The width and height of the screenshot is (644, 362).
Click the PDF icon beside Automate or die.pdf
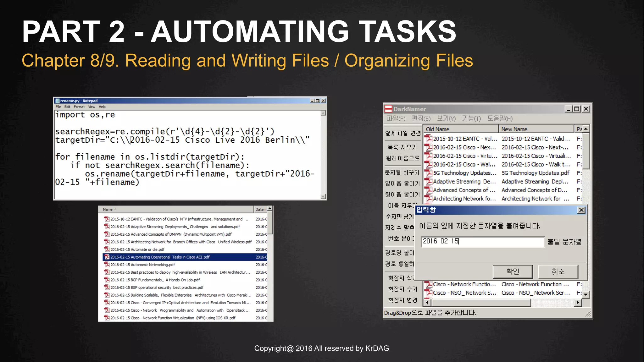107,250
